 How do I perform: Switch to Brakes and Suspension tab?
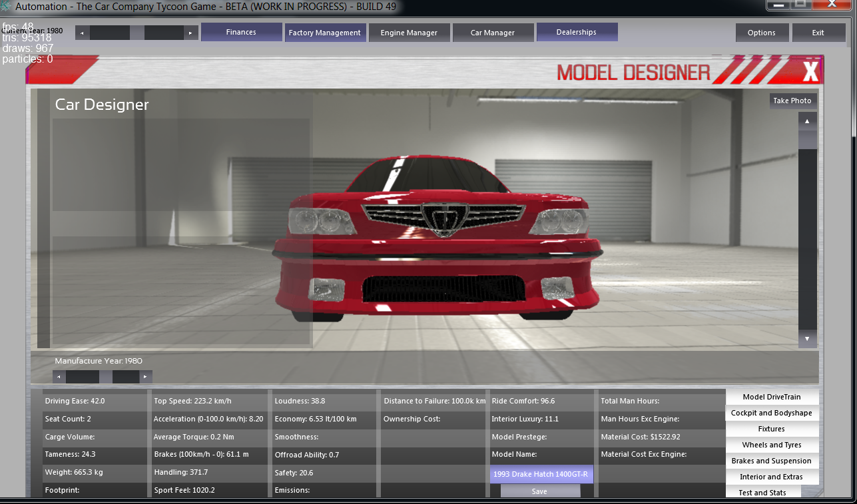click(x=772, y=461)
